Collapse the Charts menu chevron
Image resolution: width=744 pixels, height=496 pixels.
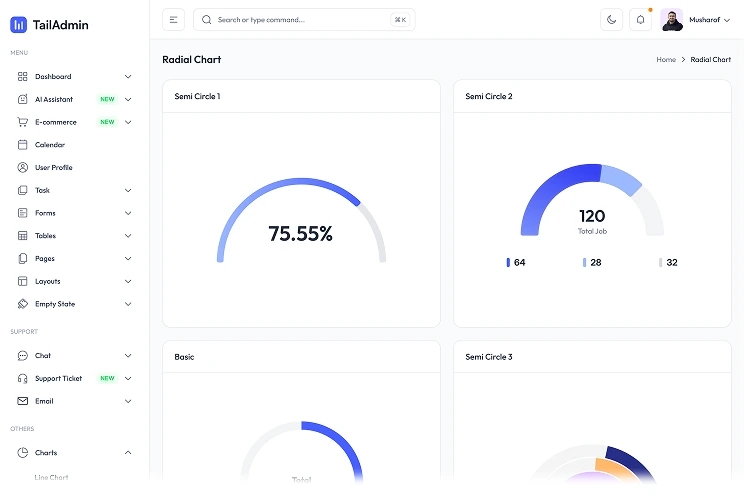click(128, 452)
